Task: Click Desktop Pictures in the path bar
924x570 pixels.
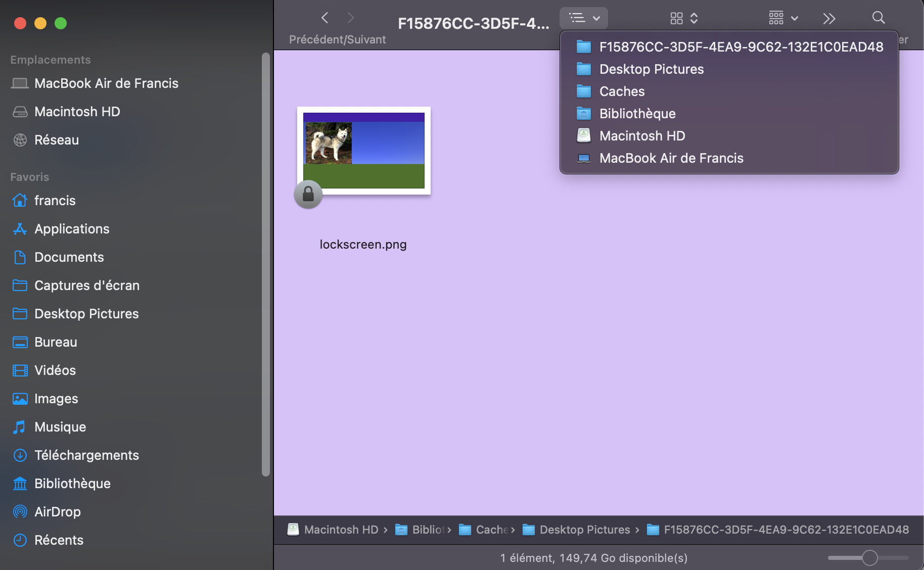Action: click(576, 530)
